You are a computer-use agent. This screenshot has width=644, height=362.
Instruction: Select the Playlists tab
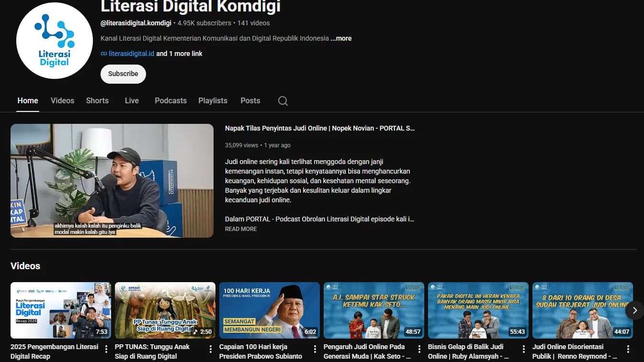(x=213, y=100)
